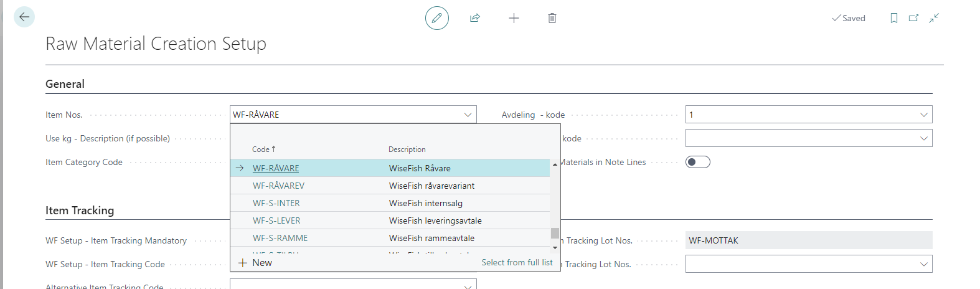Open the Avdeling kode dropdown
Image resolution: width=980 pixels, height=289 pixels.
click(923, 115)
